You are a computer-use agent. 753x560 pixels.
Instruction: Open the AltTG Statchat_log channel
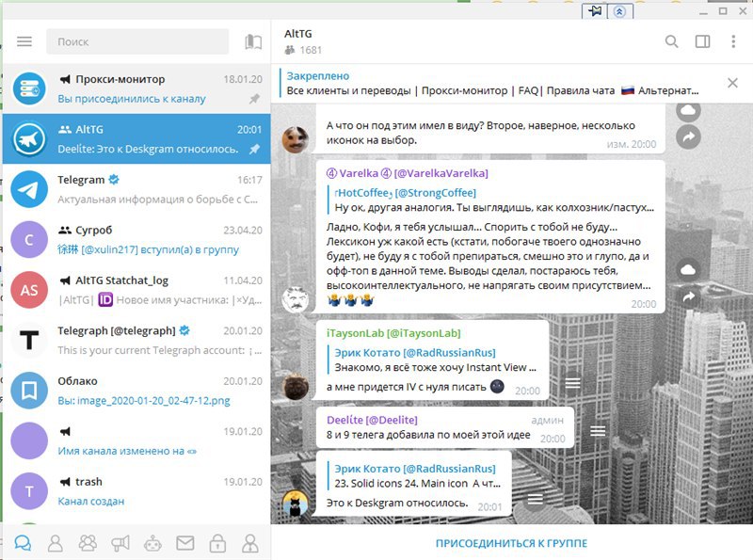point(136,290)
